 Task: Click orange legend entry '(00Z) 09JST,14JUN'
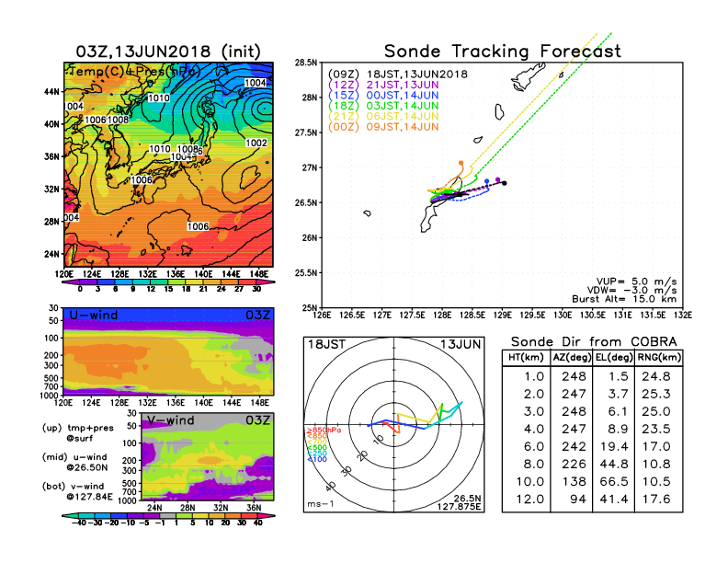point(383,127)
